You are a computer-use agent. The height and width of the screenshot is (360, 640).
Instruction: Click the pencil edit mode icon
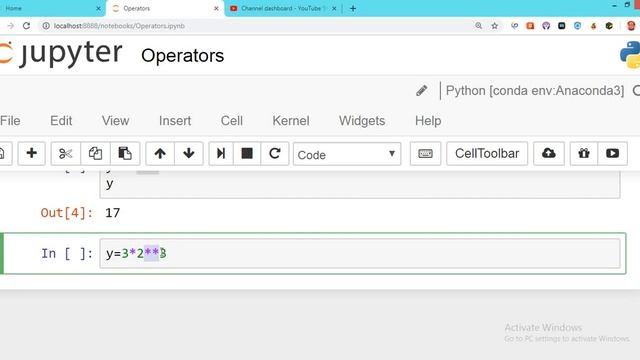422,90
